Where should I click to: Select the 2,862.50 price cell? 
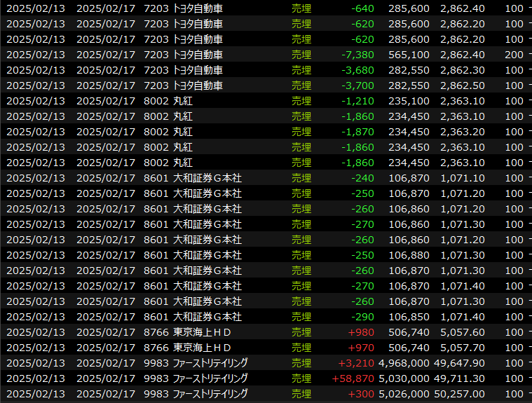(465, 86)
